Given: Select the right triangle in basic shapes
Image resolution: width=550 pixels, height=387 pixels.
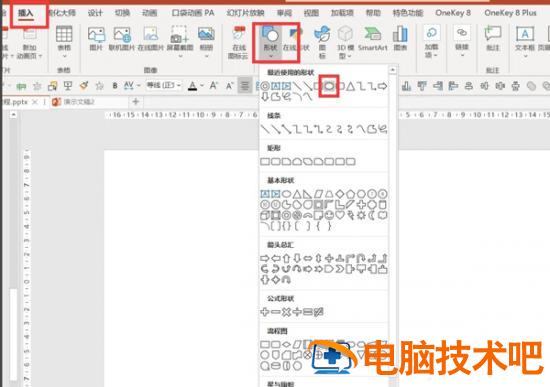Looking at the screenshot, I should [308, 194].
